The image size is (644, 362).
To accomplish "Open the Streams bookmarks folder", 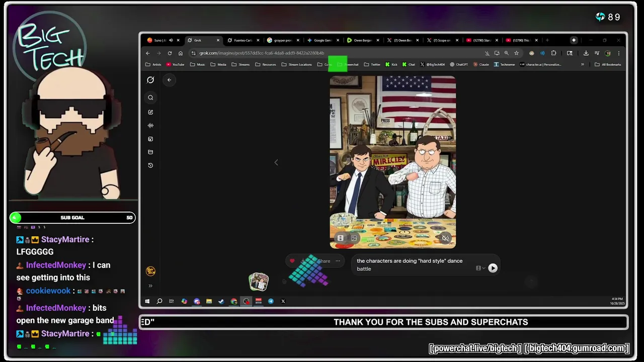I will 240,64.
